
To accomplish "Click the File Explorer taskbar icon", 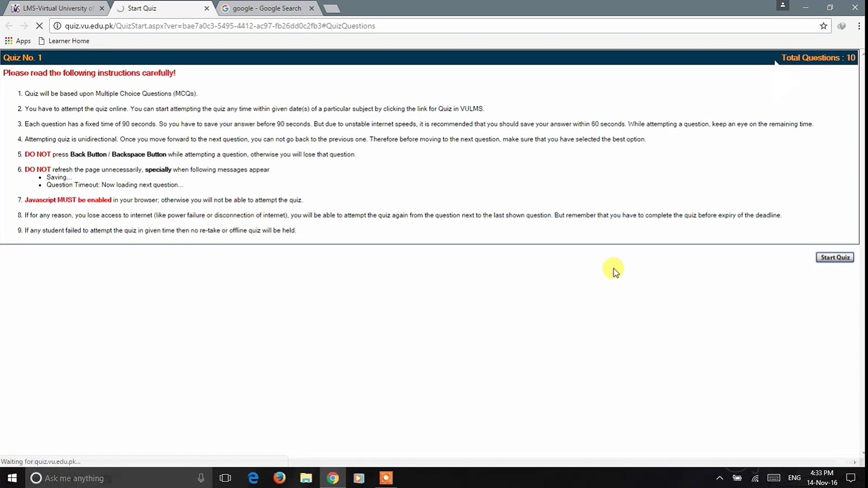I will pos(306,479).
